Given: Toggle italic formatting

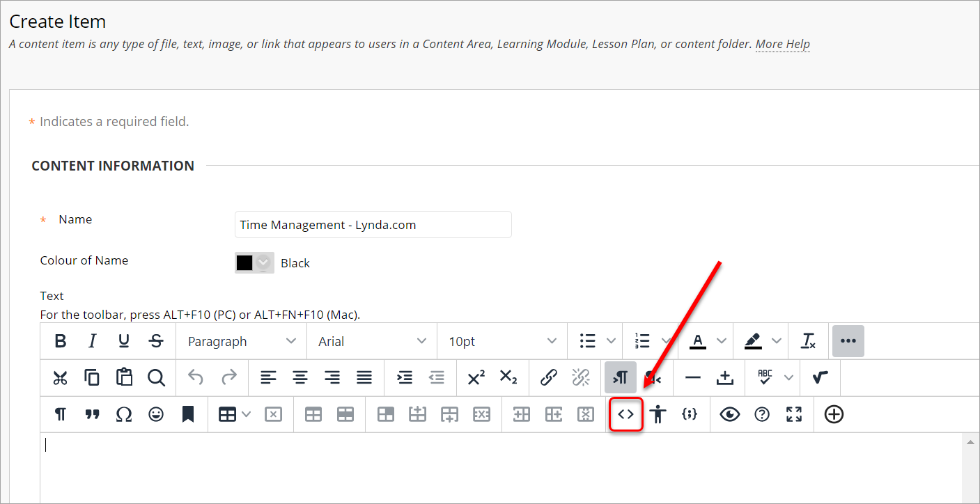Looking at the screenshot, I should pos(92,341).
